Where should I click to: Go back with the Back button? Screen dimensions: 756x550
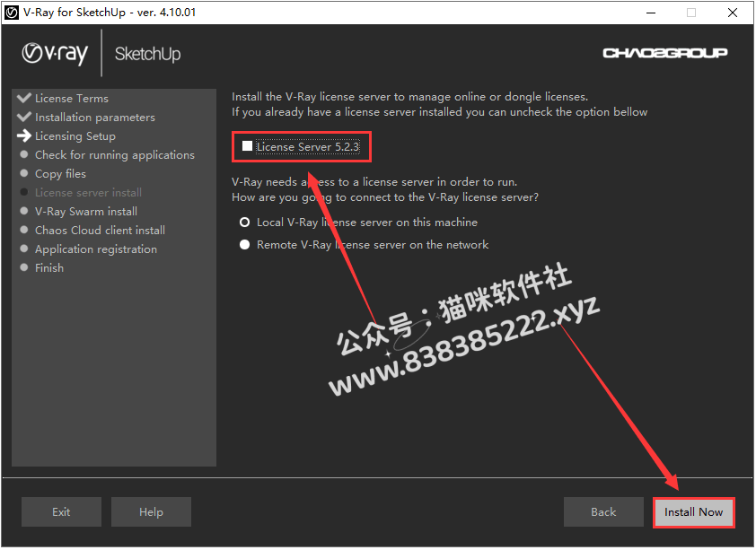603,512
